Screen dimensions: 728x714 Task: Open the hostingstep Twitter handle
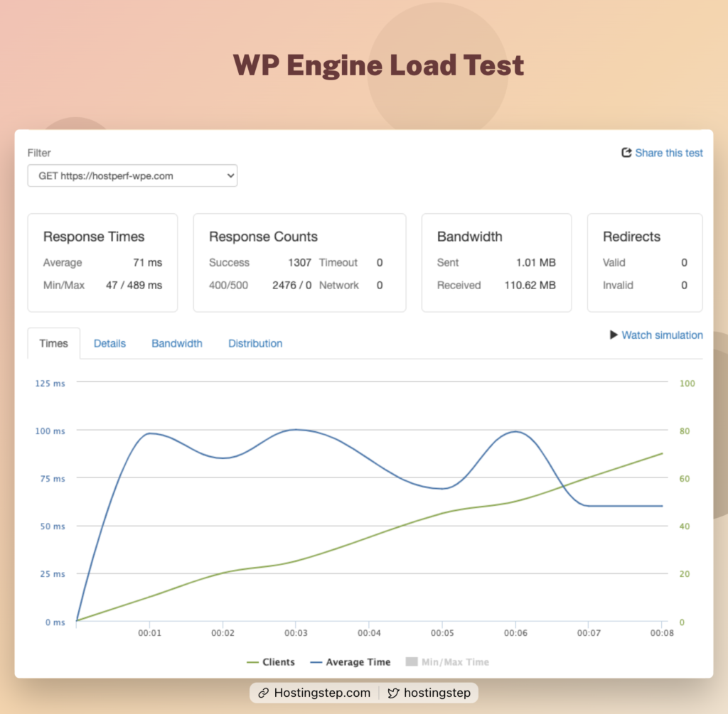pos(437,693)
